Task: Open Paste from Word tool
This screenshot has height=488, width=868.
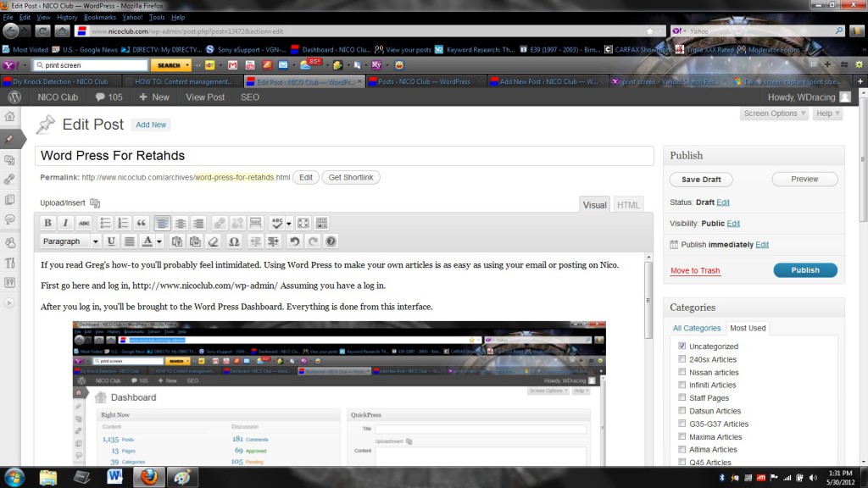Action: point(195,241)
